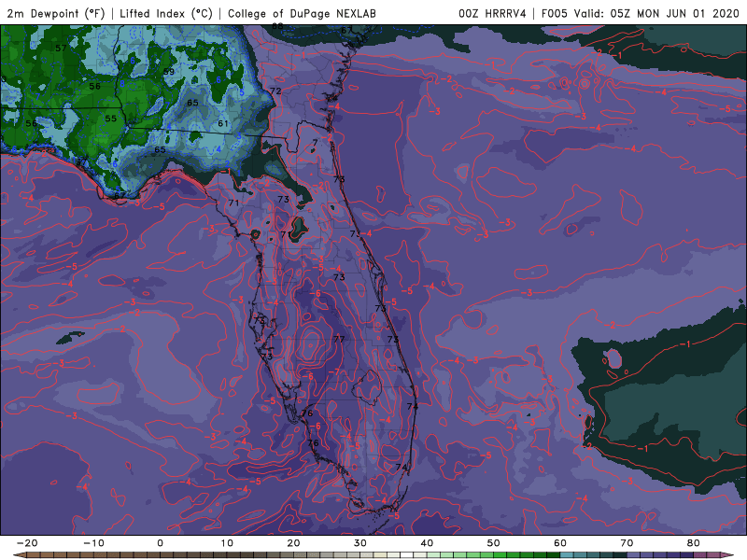Click the '60' color bar label

pos(560,543)
